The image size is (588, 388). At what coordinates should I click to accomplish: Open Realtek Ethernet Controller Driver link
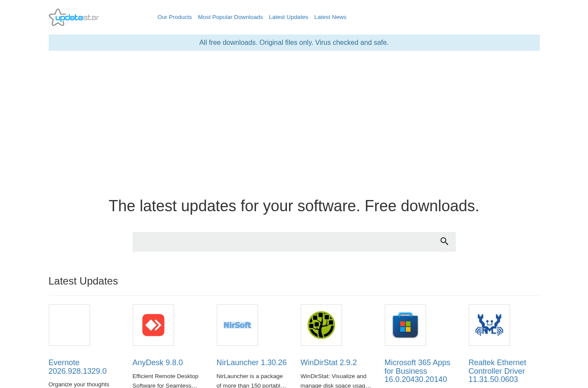(497, 371)
